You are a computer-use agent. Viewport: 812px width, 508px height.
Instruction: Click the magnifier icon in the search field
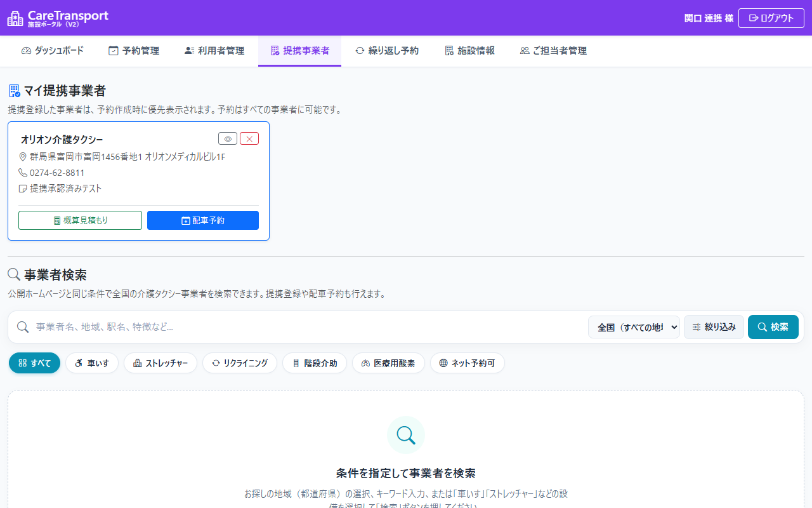(23, 327)
